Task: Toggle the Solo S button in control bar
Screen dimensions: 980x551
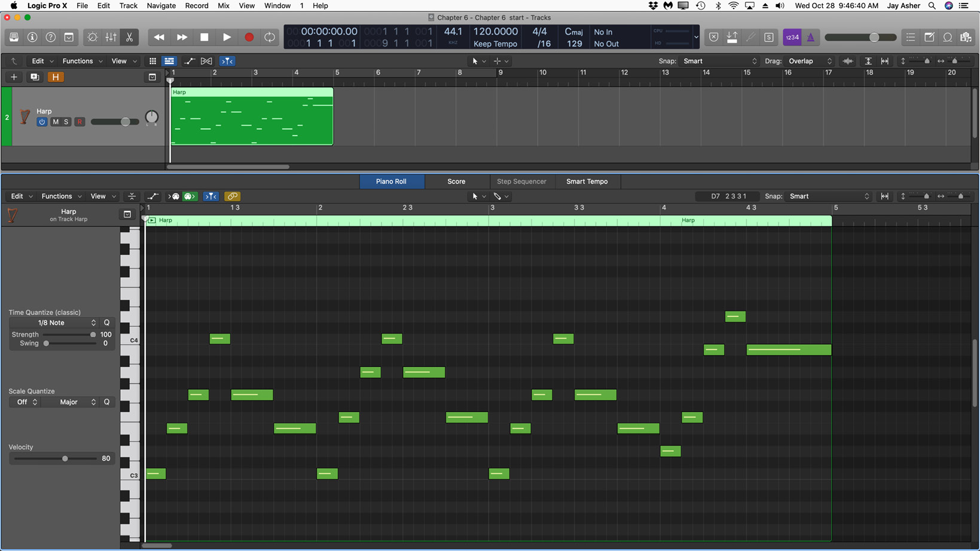Action: pos(769,37)
